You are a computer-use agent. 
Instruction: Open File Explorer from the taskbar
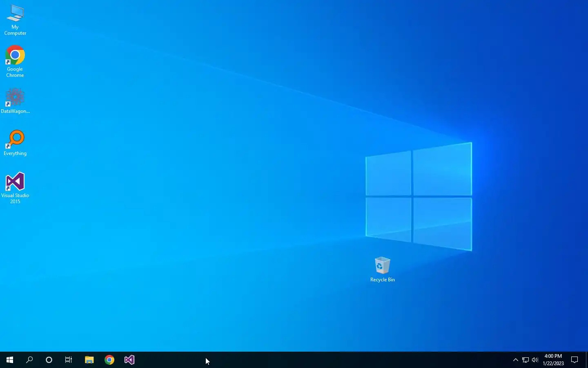[89, 360]
